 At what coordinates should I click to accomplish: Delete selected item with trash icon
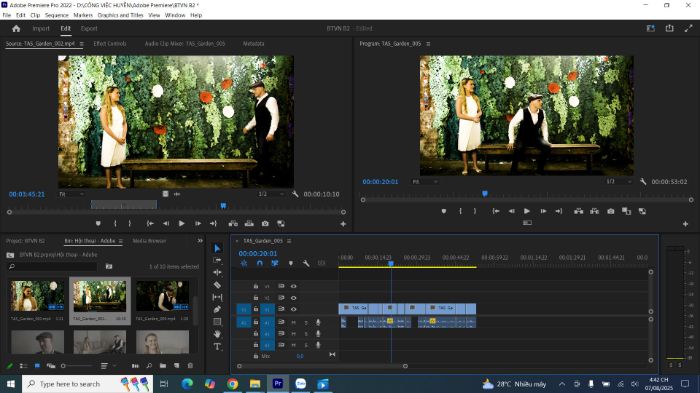(x=191, y=366)
